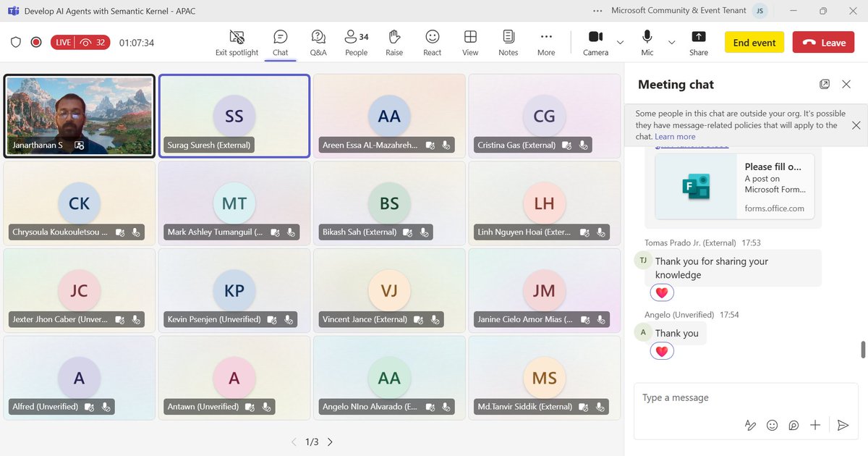Screen dimensions: 868x456
Task: Open the message format options icon
Action: click(751, 426)
